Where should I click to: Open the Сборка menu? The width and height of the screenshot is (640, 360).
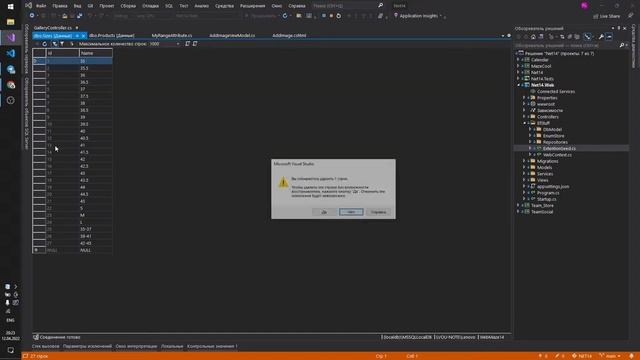tap(128, 6)
